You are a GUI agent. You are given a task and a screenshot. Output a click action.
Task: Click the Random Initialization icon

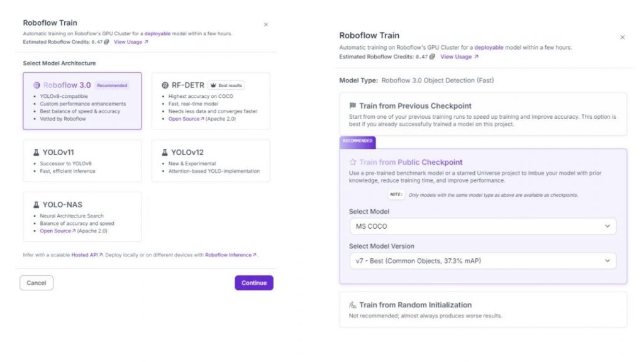click(353, 305)
